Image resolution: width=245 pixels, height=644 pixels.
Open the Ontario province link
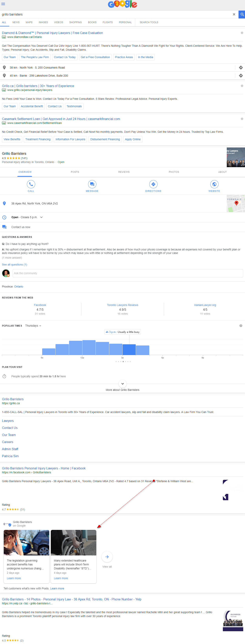[x=18, y=287]
